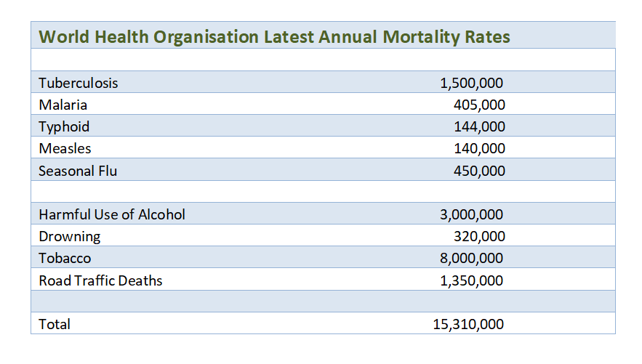
Task: Select the alcohol value 3,000,000
Action: [471, 215]
